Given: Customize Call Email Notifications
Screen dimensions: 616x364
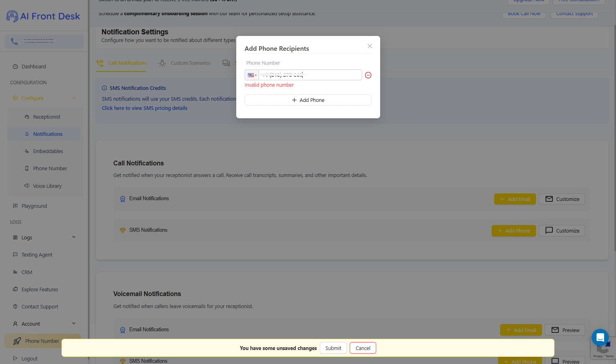Looking at the screenshot, I should pyautogui.click(x=562, y=199).
